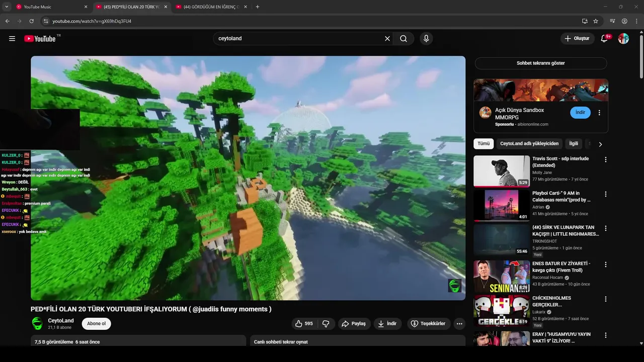The height and width of the screenshot is (362, 644).
Task: Open options for ENES BATUR video
Action: click(606, 264)
